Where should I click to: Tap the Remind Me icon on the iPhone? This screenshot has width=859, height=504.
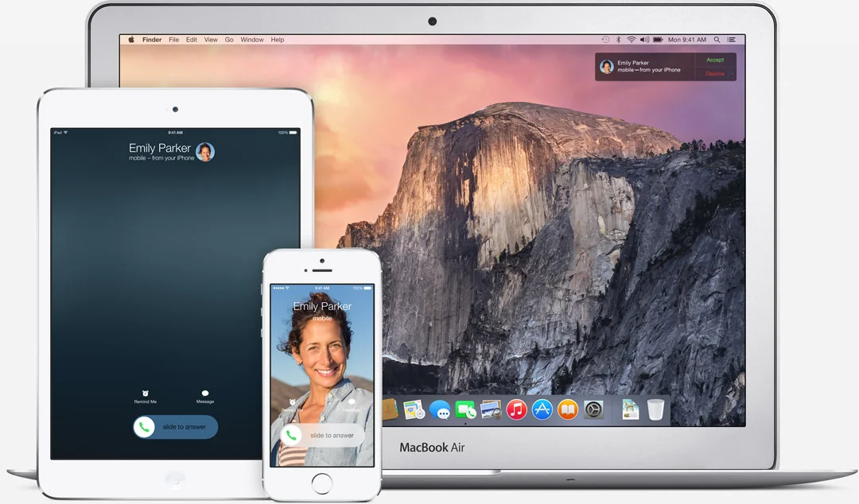tap(292, 403)
